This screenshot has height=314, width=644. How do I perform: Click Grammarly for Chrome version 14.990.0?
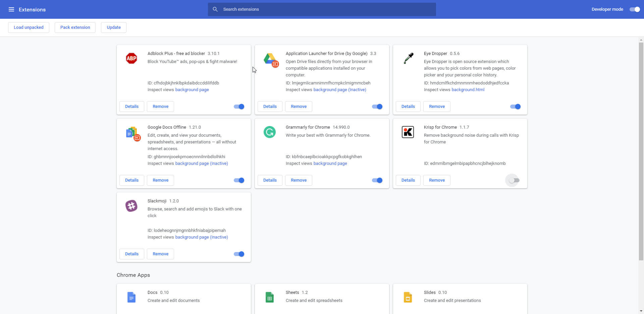tap(341, 127)
